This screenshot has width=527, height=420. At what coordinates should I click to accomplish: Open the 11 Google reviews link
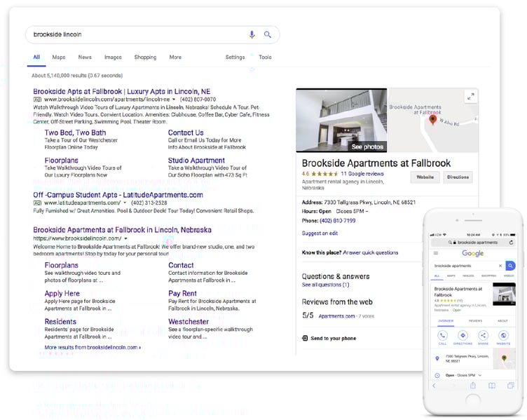tap(362, 174)
